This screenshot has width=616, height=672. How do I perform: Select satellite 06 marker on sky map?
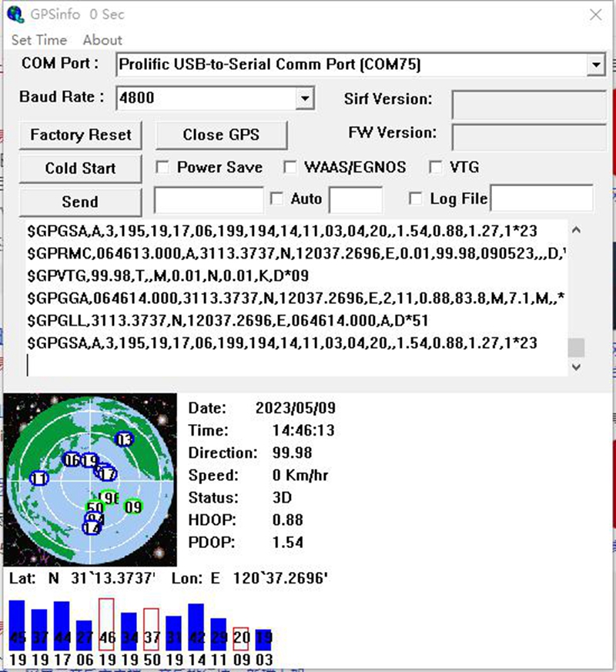[x=71, y=460]
